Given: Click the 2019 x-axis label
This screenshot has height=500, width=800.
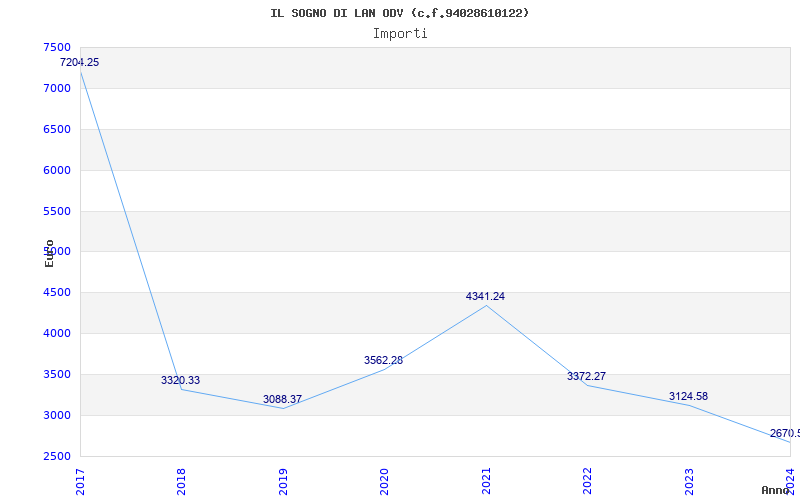Looking at the screenshot, I should click(x=283, y=481).
